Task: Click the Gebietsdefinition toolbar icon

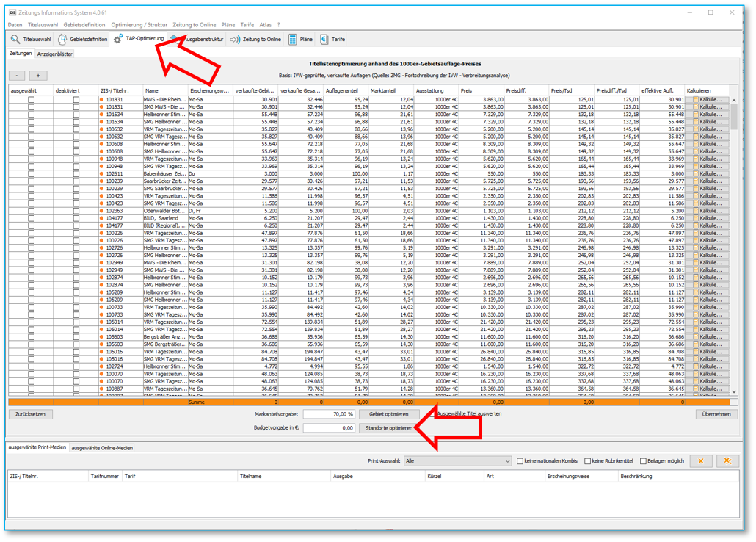Action: pyautogui.click(x=62, y=39)
